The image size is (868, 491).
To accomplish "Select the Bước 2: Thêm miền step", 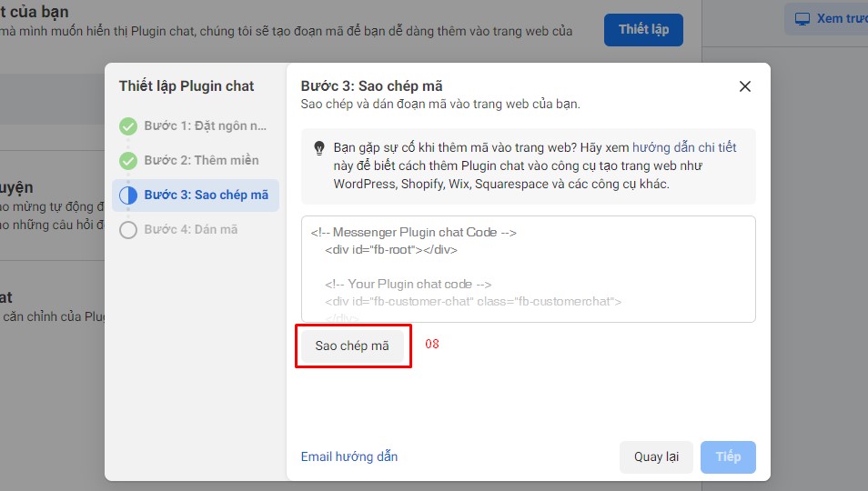I will (201, 161).
